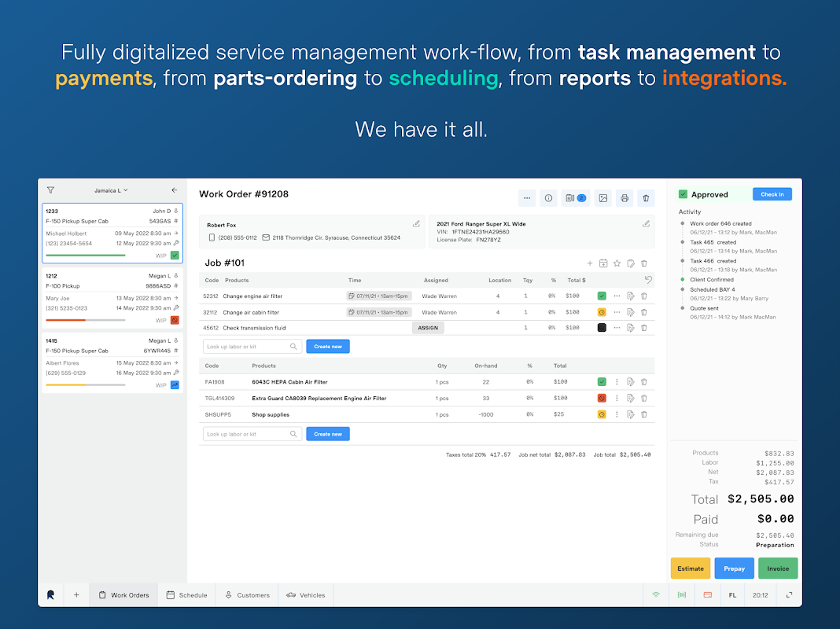
Task: Click the red progress bar on card 1212
Action: 86,320
